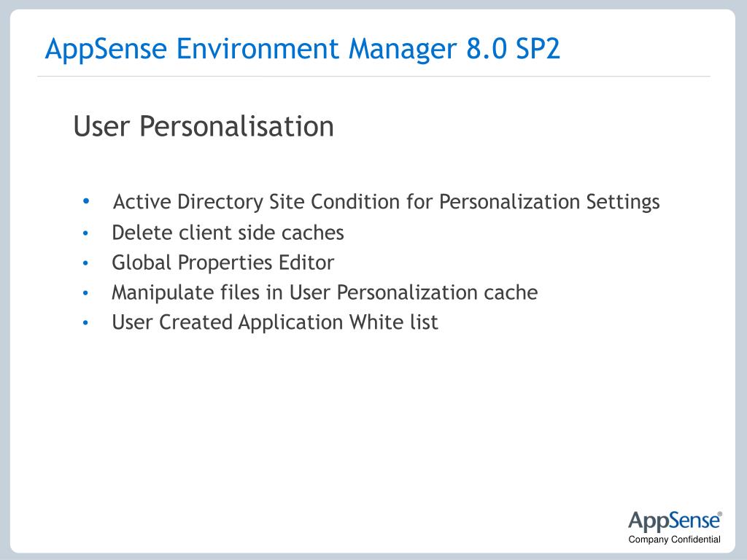Click the Delete client side caches text

tap(228, 233)
